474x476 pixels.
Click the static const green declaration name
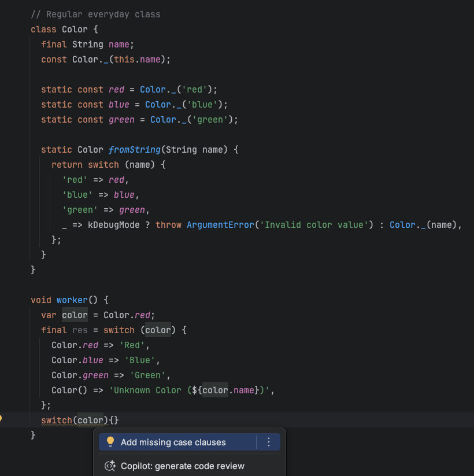click(x=122, y=120)
